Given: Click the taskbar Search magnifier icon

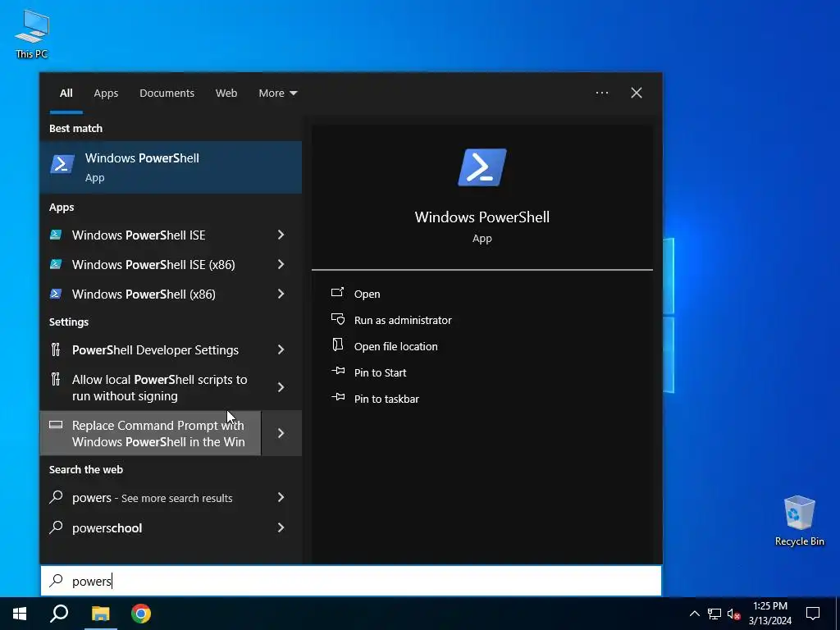Looking at the screenshot, I should coord(59,614).
